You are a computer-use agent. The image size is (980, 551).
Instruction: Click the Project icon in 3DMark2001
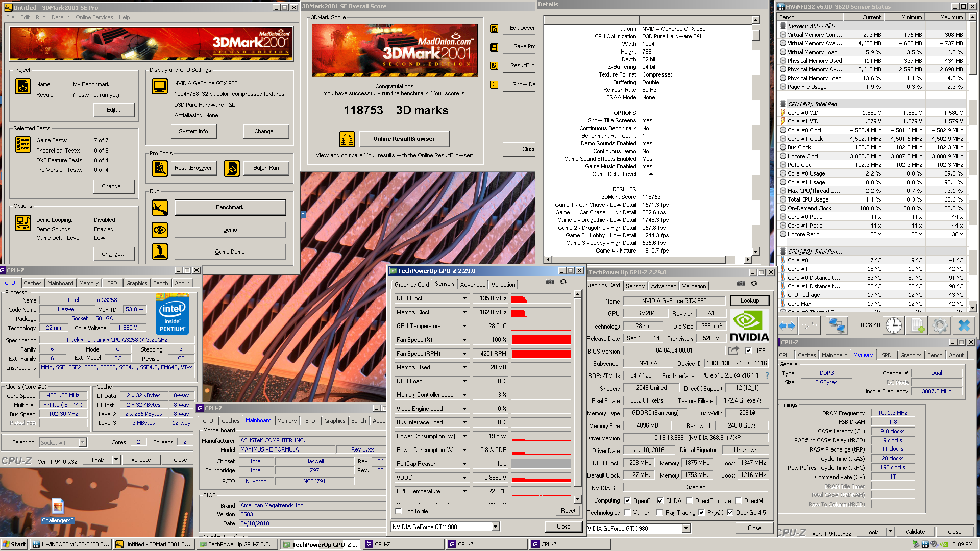pyautogui.click(x=23, y=86)
